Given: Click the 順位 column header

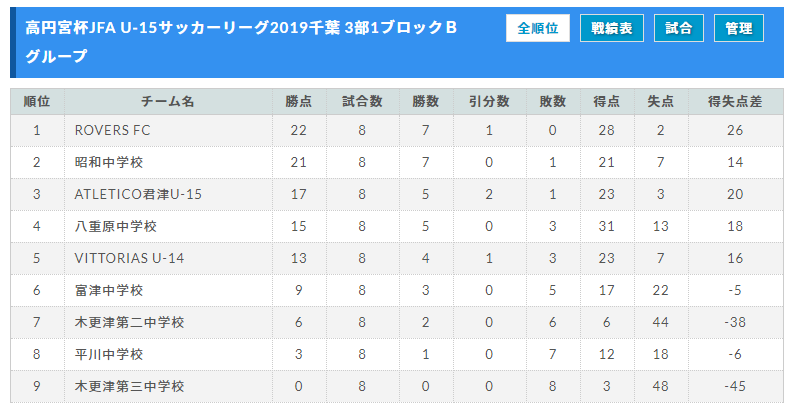Looking at the screenshot, I should click(37, 101).
